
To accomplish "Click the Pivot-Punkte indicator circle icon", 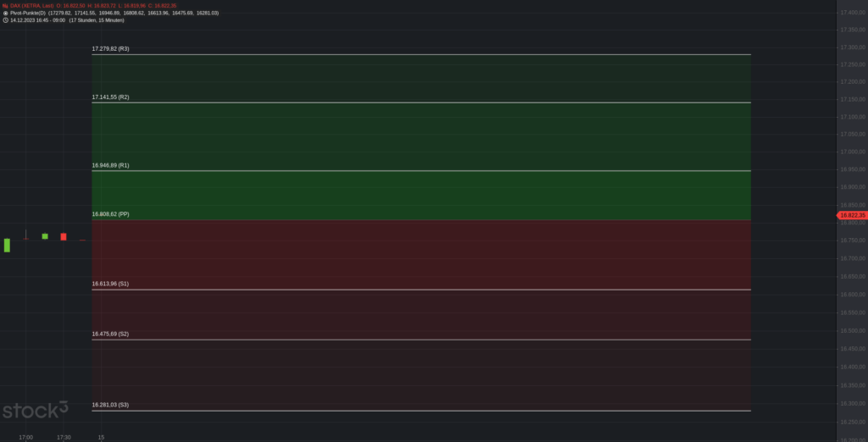I will click(5, 13).
